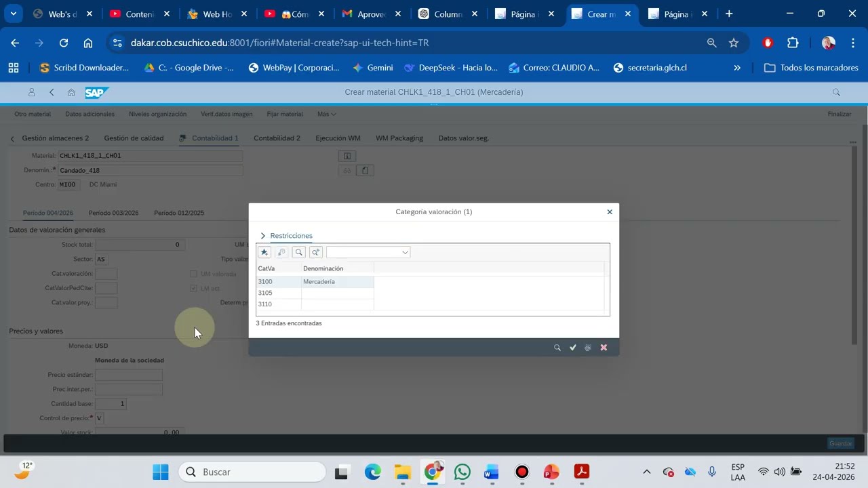Open Todos los marcadores folder
Screen dimensions: 868x488
811,68
